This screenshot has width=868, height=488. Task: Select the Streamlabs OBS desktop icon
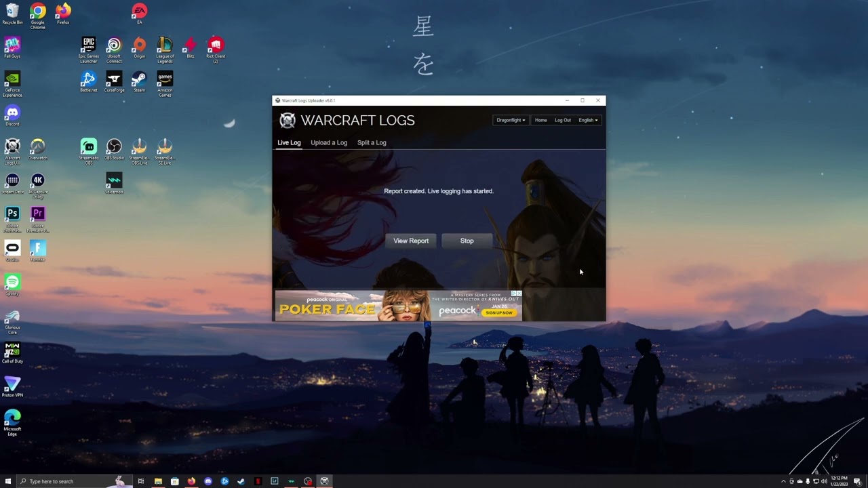89,148
